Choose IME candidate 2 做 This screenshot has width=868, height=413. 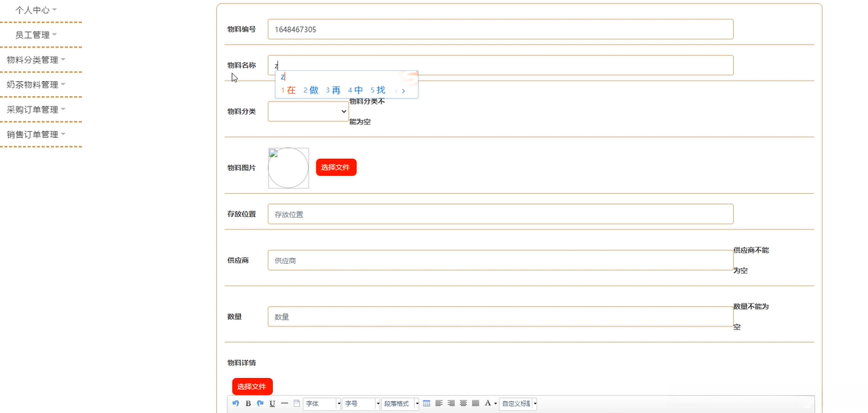(311, 90)
